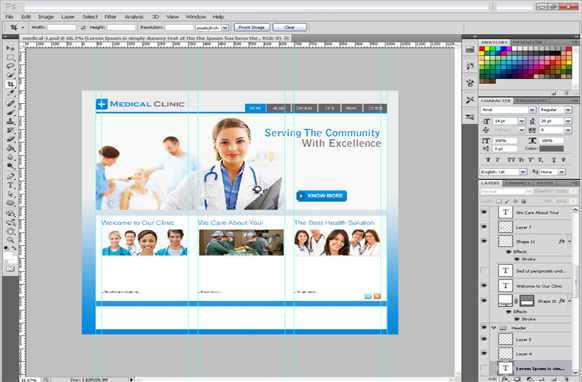Select the Zoom tool
Viewport: 582px width, 382px height.
pyautogui.click(x=10, y=240)
